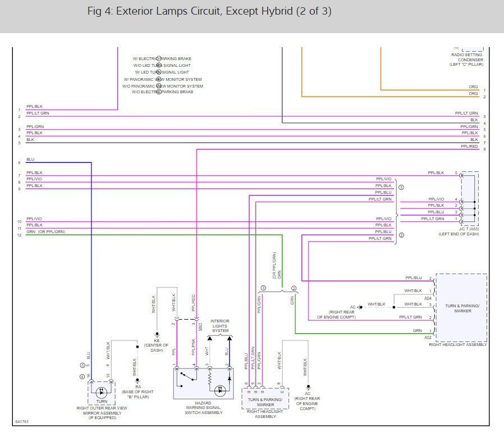Image resolution: width=504 pixels, height=441 pixels.
Task: Click the 'KB (CENTER OF DASH)' label
Action: 156,345
